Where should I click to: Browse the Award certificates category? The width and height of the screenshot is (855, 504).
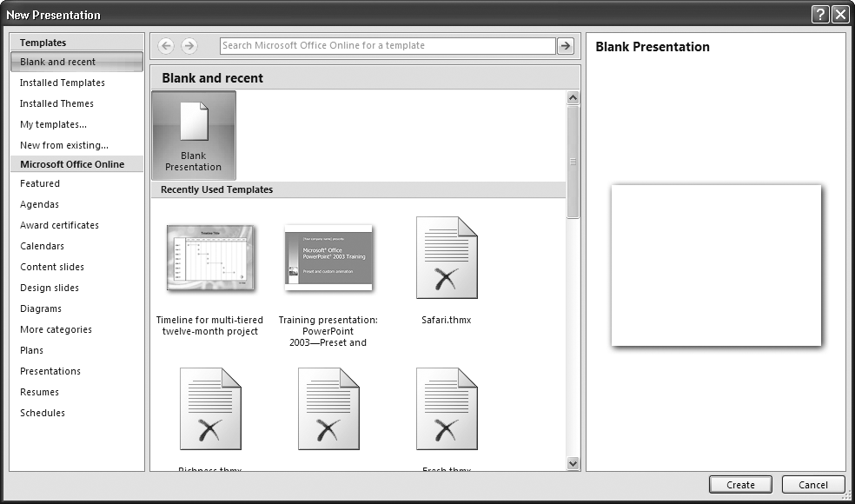coord(58,225)
